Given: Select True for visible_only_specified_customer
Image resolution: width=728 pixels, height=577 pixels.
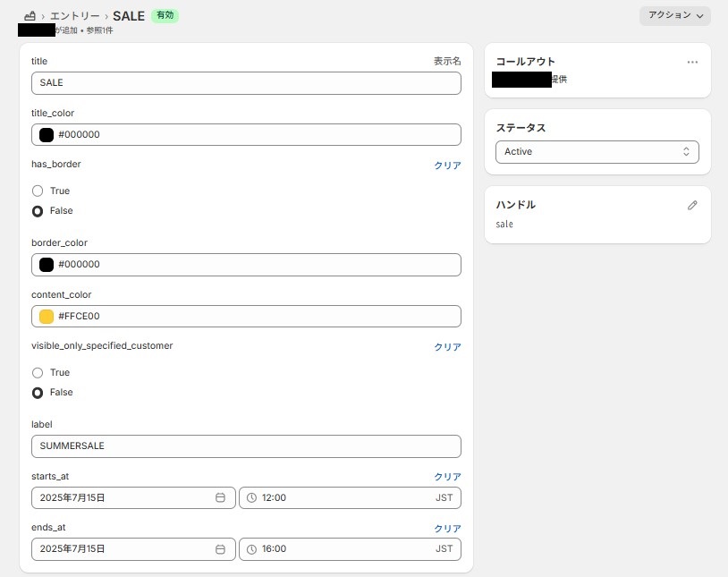Looking at the screenshot, I should pyautogui.click(x=38, y=372).
